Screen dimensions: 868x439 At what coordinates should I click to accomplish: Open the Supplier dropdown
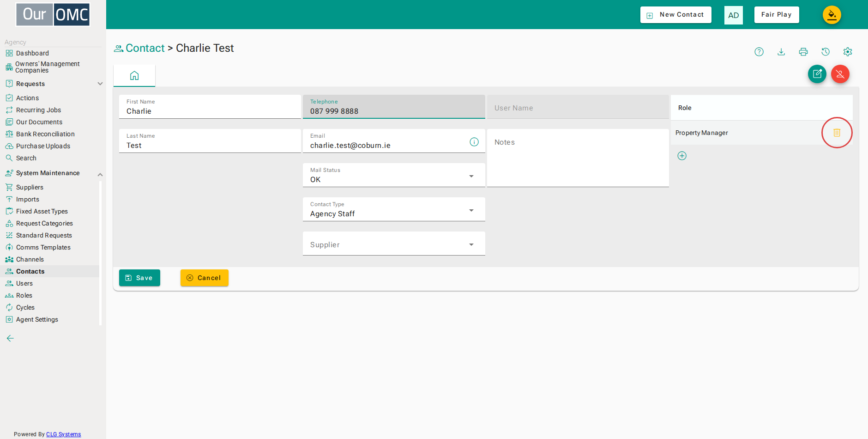click(x=394, y=244)
